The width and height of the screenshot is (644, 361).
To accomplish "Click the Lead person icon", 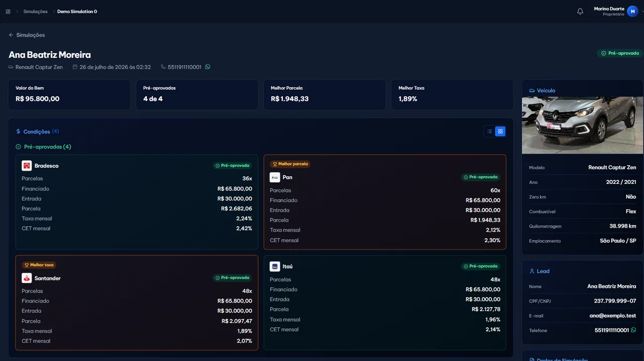I will pos(532,271).
